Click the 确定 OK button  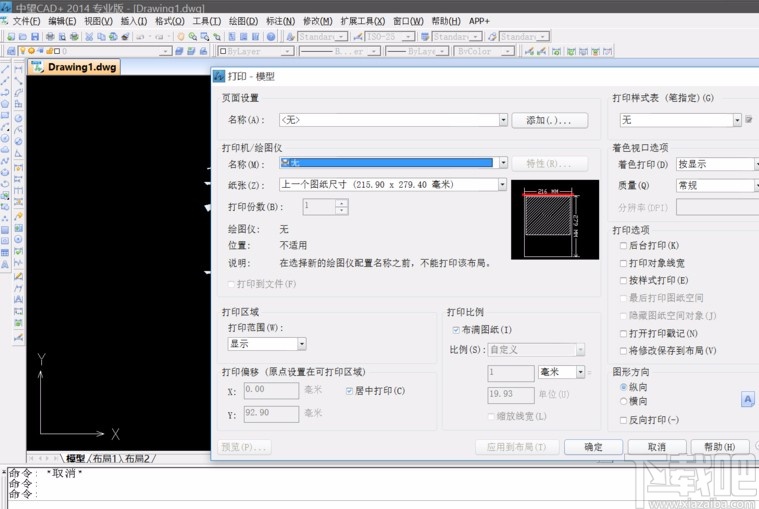coord(593,447)
